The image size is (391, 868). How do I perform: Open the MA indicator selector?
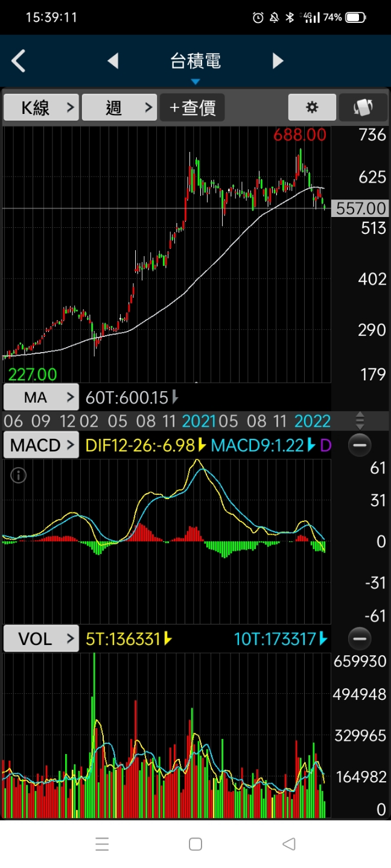click(x=41, y=397)
